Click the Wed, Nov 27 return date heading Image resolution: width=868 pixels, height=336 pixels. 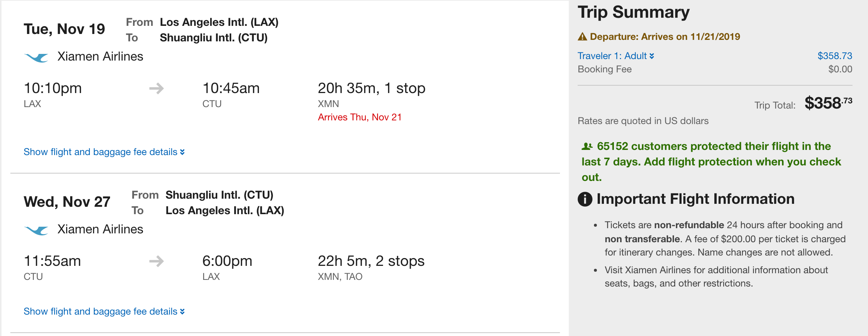click(67, 202)
